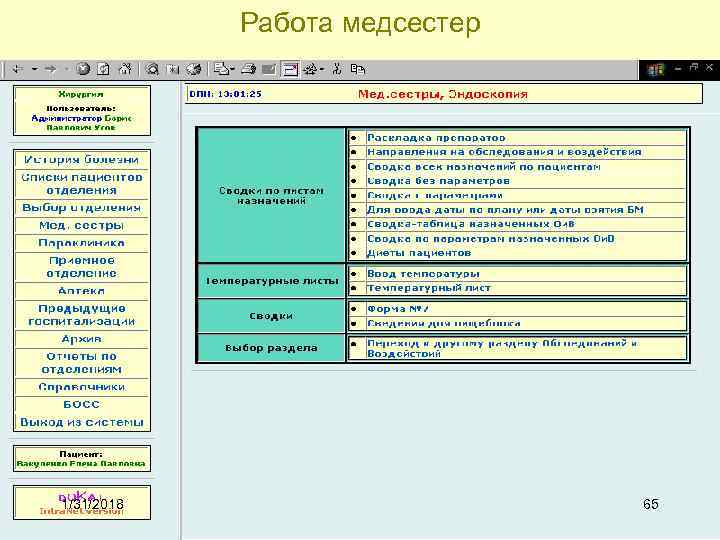
Task: Click the Температурные листы section cell
Action: pos(271,281)
